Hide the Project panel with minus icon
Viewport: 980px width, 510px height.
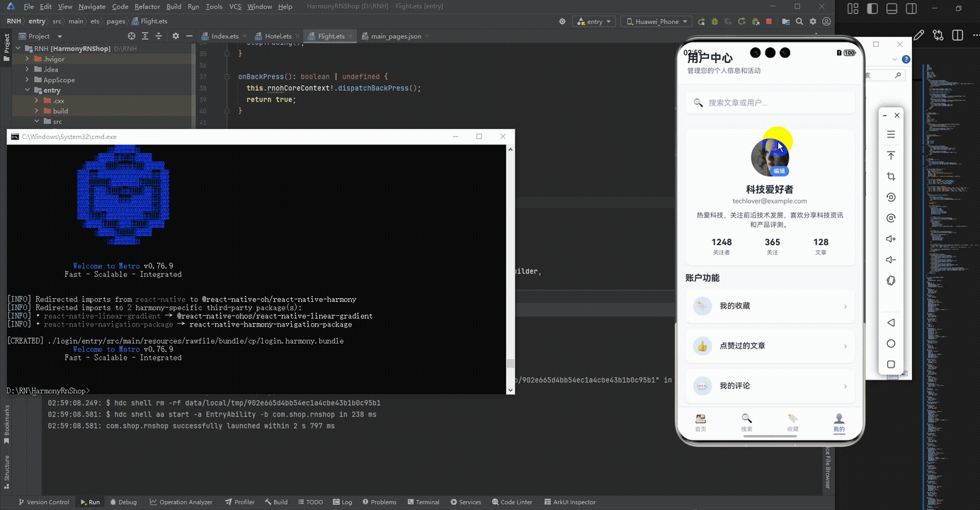[188, 35]
